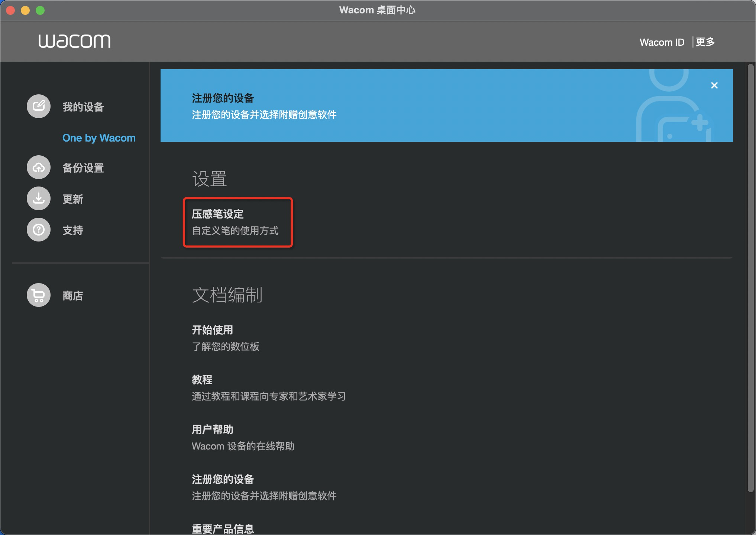Click the update download arrow icon
Screen dimensions: 756x535
point(39,198)
